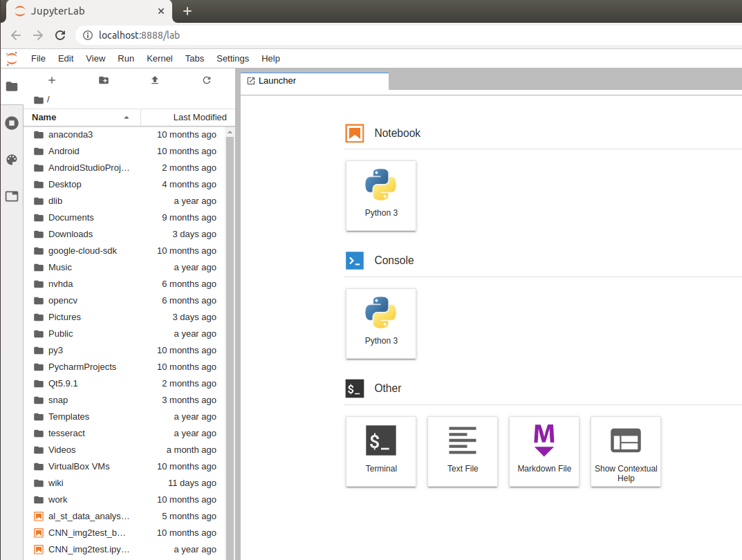Open the Edit menu
The height and width of the screenshot is (560, 742).
66,59
